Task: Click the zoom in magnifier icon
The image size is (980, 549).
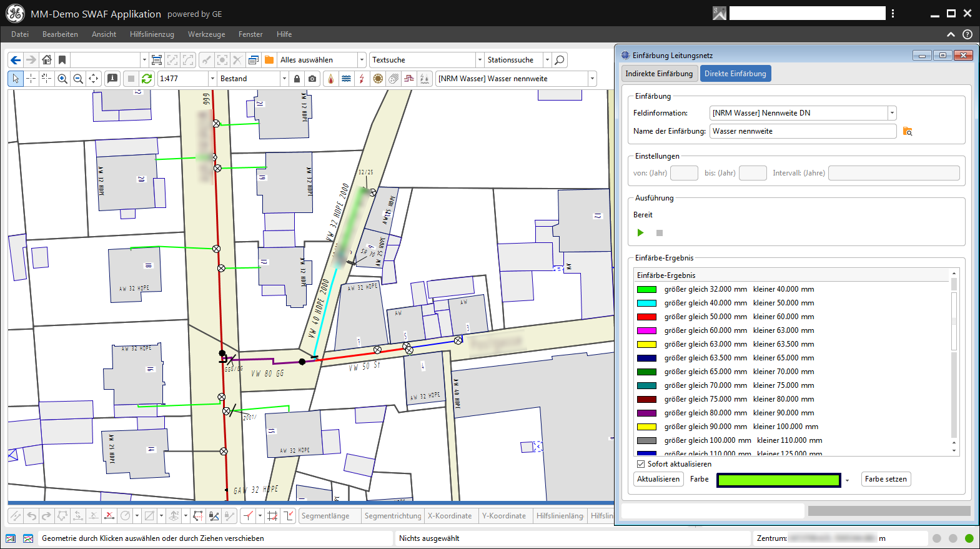Action: click(62, 79)
